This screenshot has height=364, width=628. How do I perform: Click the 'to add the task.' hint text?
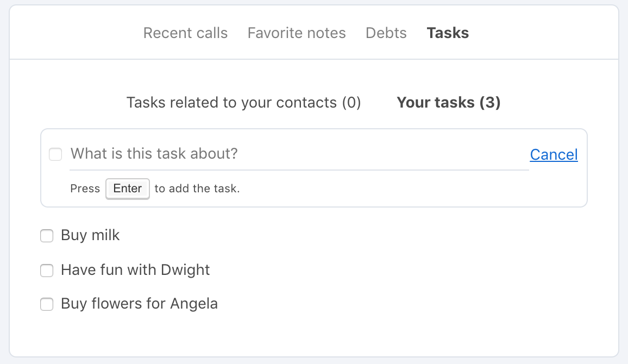[197, 189]
